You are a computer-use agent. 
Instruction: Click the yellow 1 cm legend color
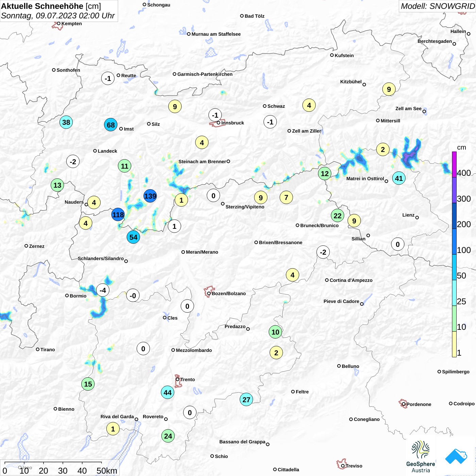click(454, 344)
